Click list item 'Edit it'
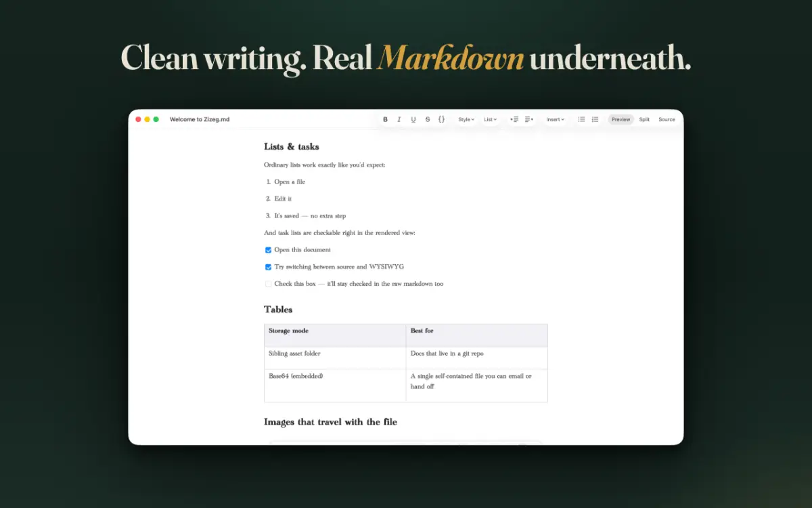 click(x=283, y=198)
